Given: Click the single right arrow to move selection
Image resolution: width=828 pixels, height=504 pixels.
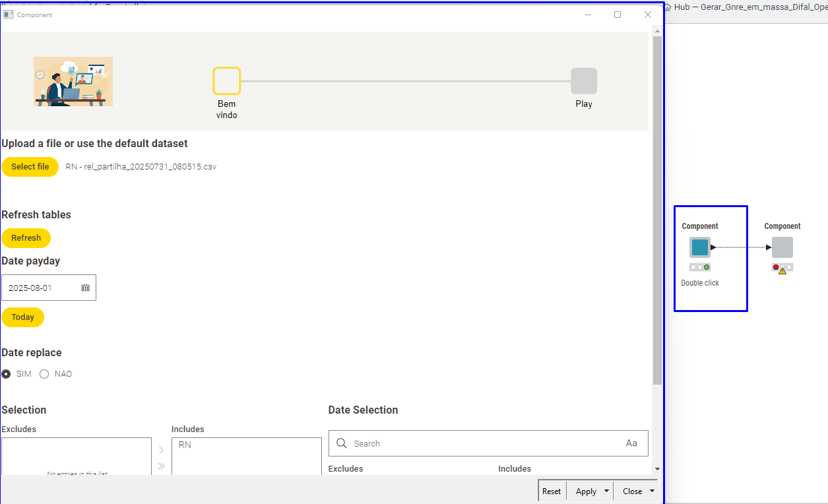Looking at the screenshot, I should tap(161, 451).
